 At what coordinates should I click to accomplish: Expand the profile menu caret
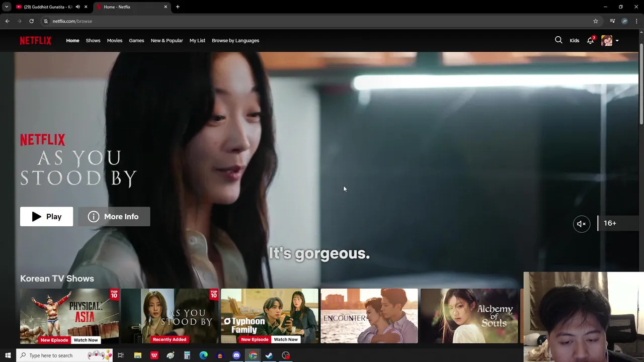point(617,41)
